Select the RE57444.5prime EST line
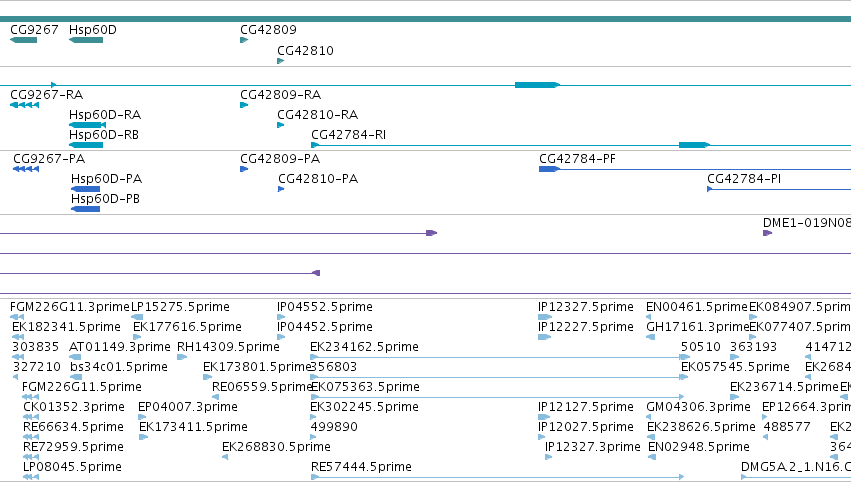Screen dimensions: 851x482 [x=497, y=477]
